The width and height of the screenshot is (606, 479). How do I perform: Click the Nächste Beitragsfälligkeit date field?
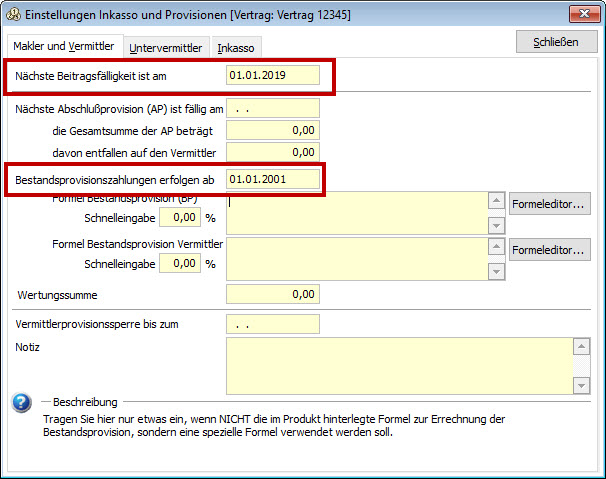(273, 76)
